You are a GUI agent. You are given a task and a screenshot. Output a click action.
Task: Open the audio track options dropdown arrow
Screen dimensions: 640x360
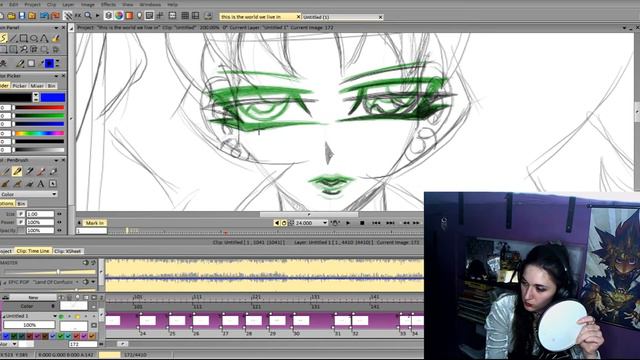point(93,282)
